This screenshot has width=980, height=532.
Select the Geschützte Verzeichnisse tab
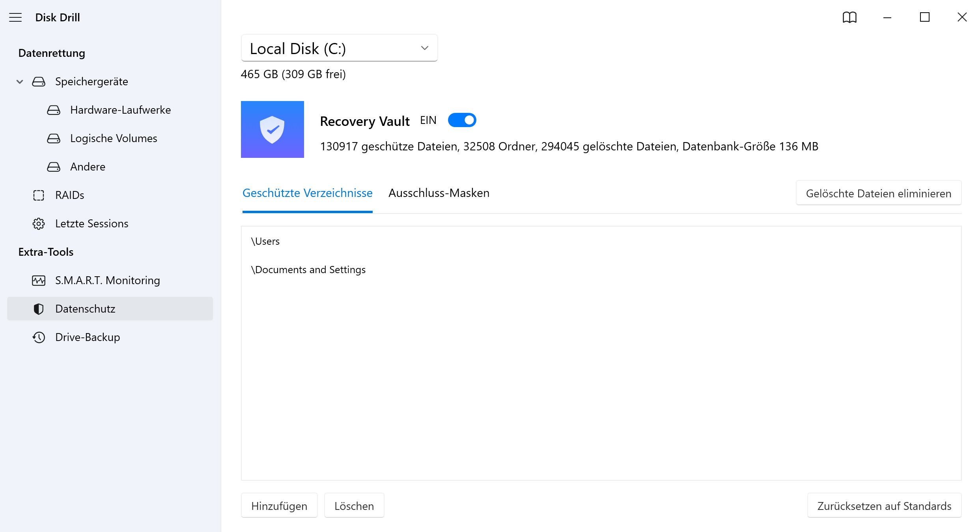308,193
